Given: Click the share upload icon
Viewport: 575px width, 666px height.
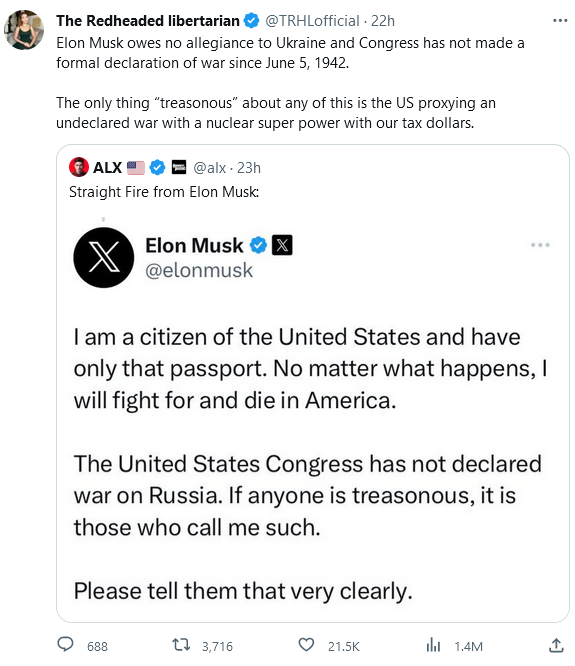Looking at the screenshot, I should click(556, 645).
